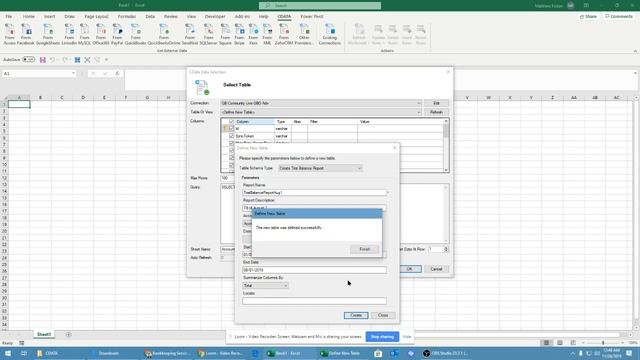Click the From Facebook icon
Screen dimensions: 640x360
[x=26, y=34]
